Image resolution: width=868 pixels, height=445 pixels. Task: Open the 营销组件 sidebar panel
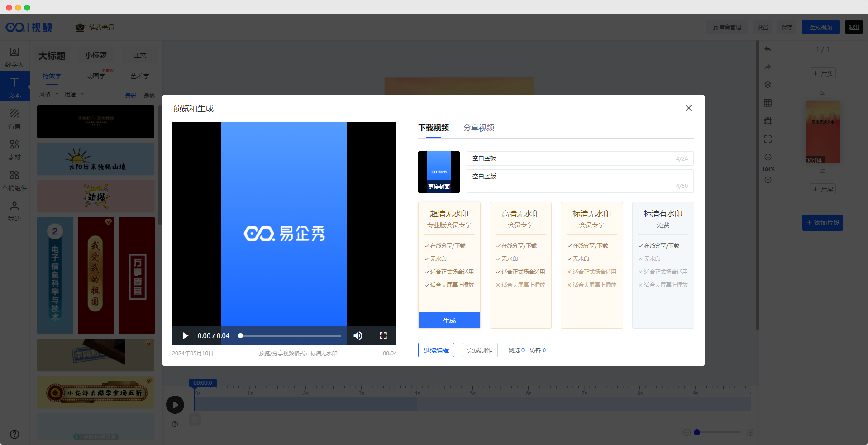tap(14, 181)
